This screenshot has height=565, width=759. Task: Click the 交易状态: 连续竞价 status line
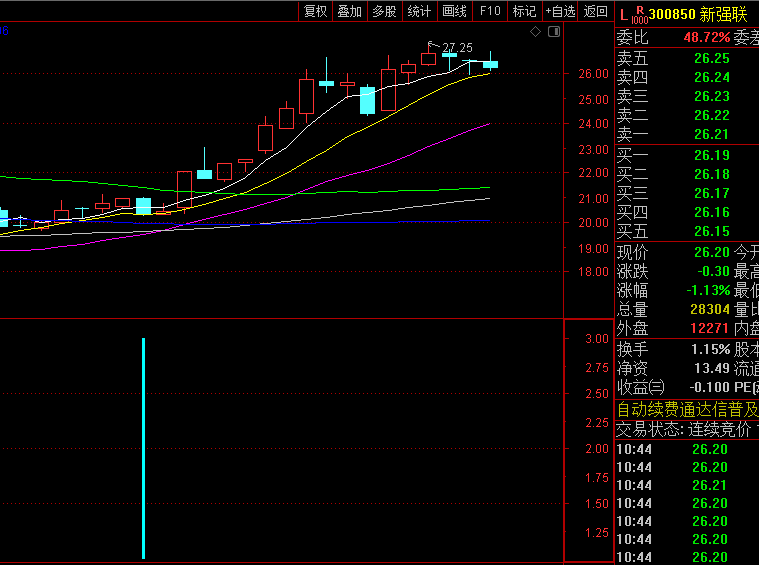click(684, 429)
